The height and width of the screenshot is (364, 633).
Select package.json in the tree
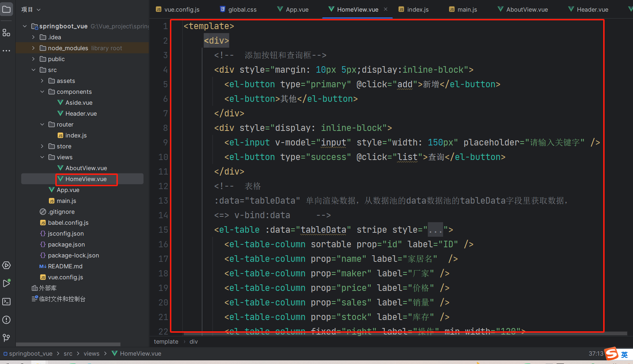tap(66, 244)
